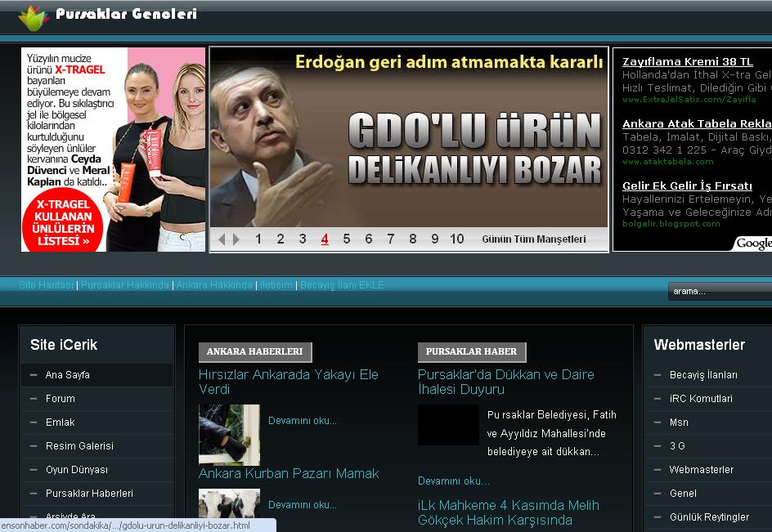Open headline slide number 1
The width and height of the screenshot is (772, 532).
coord(258,239)
